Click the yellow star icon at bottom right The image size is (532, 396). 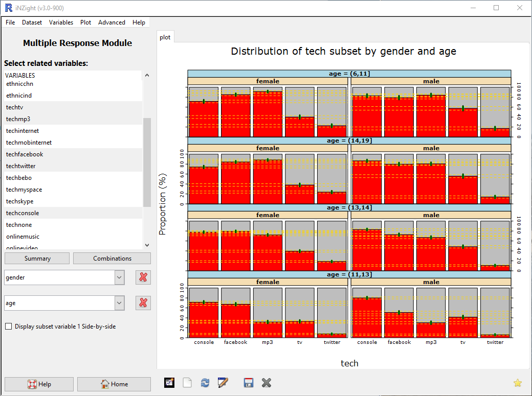click(517, 383)
